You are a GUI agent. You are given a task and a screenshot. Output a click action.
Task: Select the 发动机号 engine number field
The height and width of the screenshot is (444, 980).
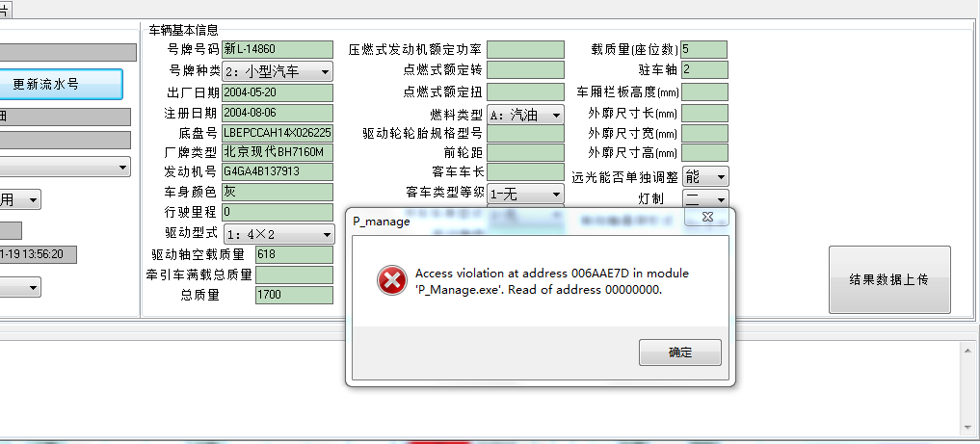click(x=278, y=171)
